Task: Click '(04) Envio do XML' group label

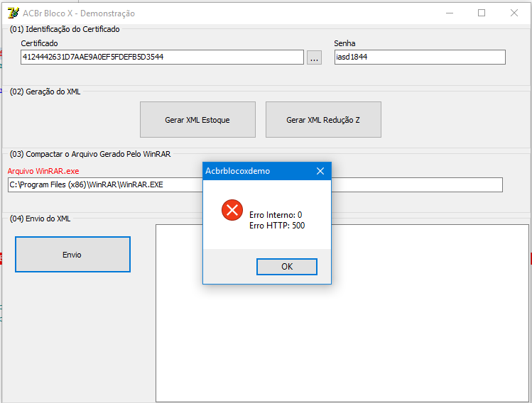Action: 40,219
